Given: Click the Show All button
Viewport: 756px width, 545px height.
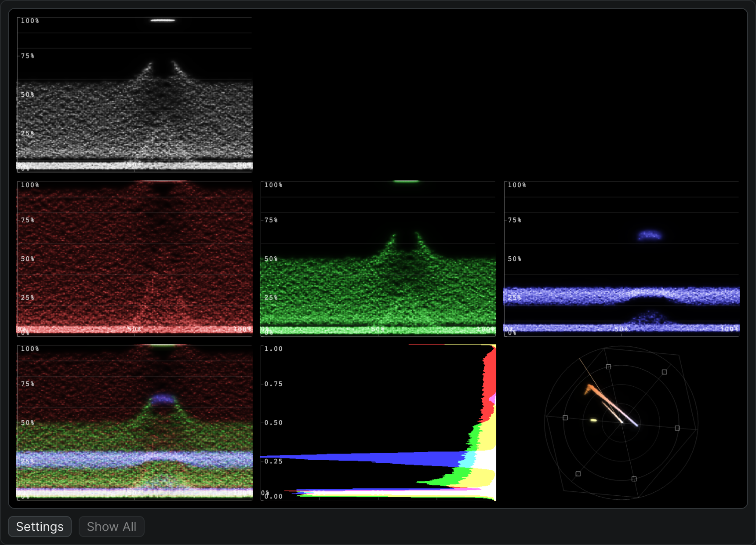Looking at the screenshot, I should 112,527.
